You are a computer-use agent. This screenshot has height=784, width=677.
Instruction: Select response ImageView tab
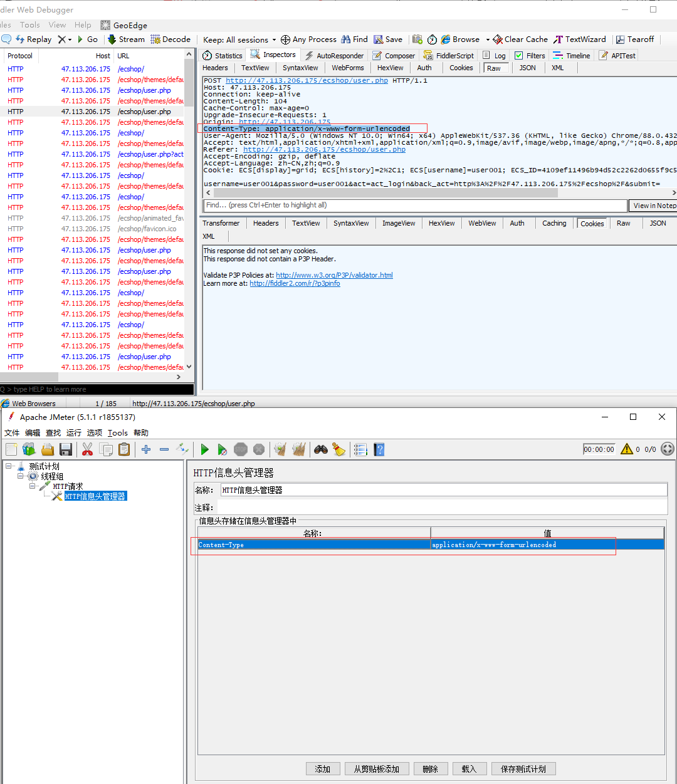[399, 223]
